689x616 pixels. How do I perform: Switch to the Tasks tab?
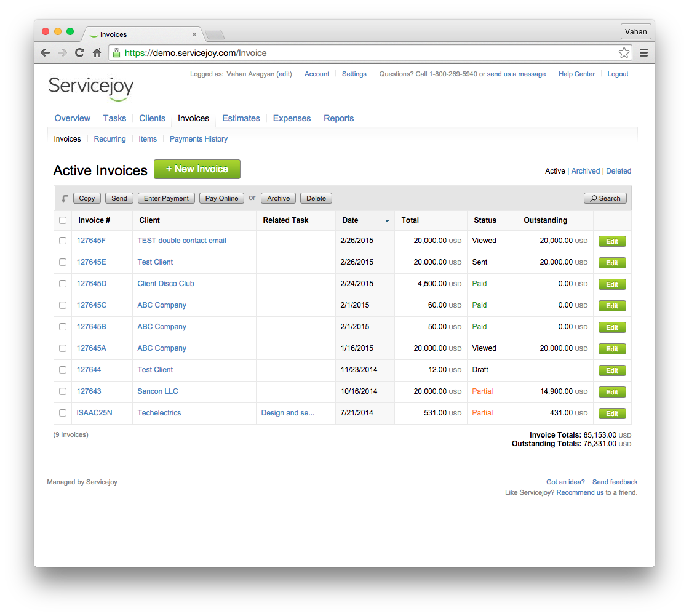(x=114, y=118)
